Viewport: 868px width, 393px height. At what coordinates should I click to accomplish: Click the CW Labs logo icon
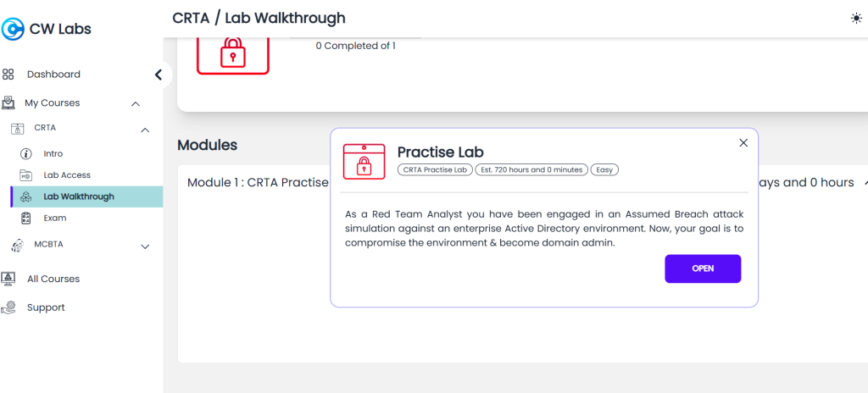[x=13, y=29]
